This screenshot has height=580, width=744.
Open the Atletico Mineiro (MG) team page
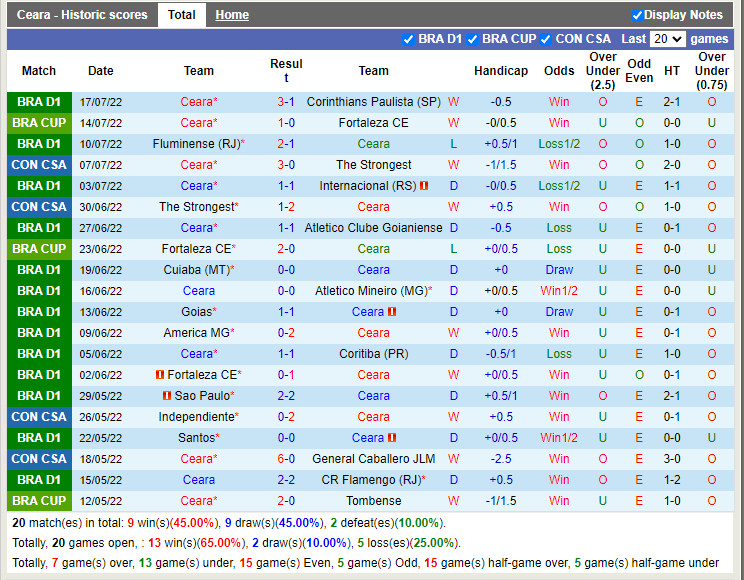coord(370,291)
